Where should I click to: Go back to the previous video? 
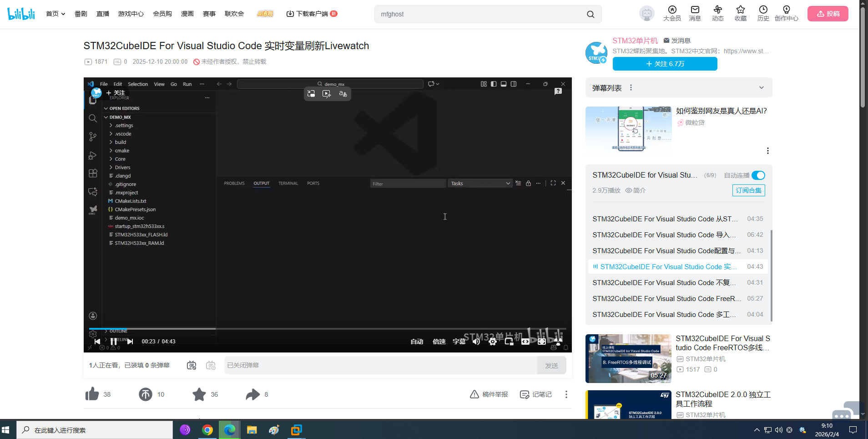click(x=97, y=342)
